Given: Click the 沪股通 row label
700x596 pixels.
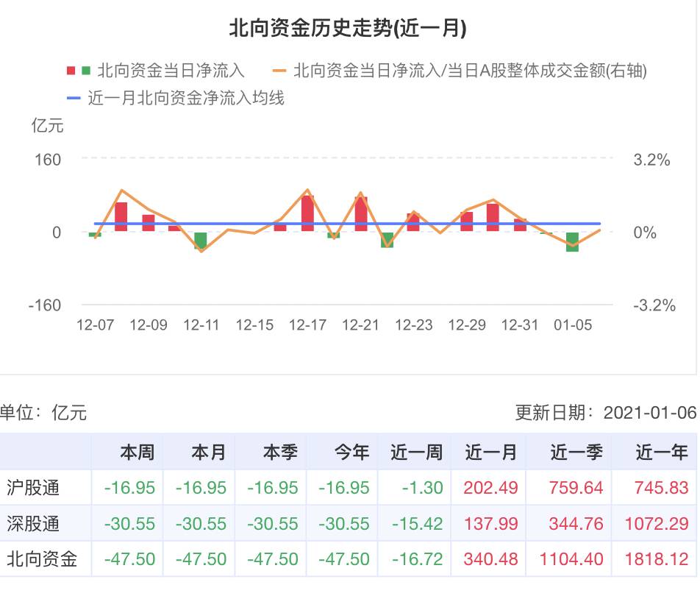Looking at the screenshot, I should pos(32,487).
